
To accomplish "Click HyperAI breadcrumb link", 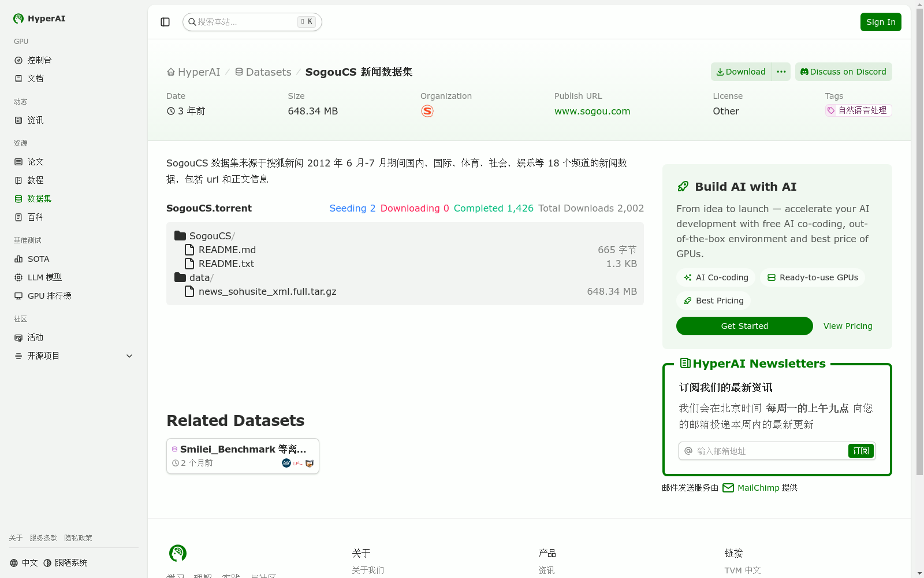I will [x=193, y=72].
